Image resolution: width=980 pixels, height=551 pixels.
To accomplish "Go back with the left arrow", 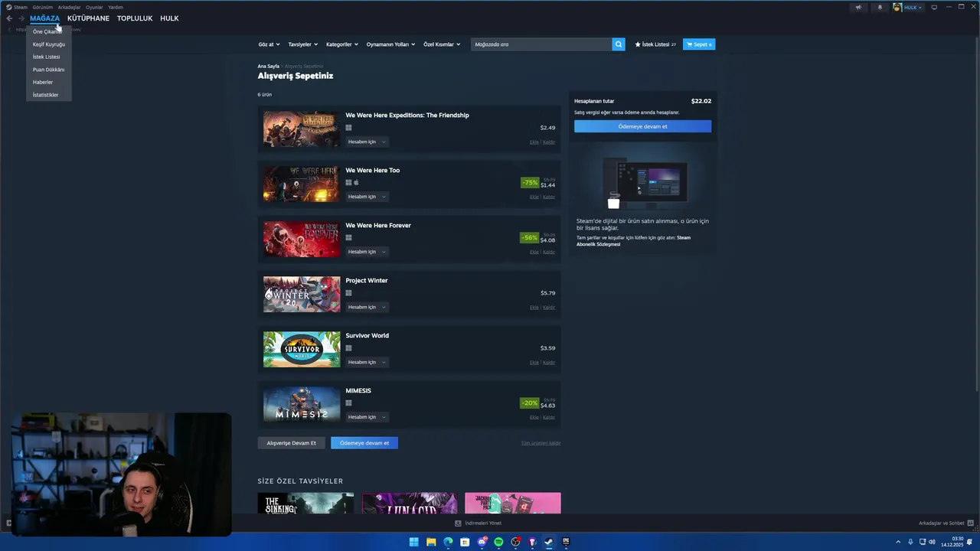I will pyautogui.click(x=9, y=18).
